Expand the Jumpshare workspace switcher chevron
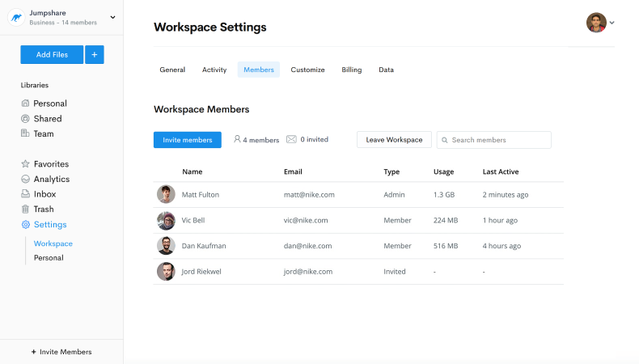This screenshot has width=639, height=364. pos(112,18)
